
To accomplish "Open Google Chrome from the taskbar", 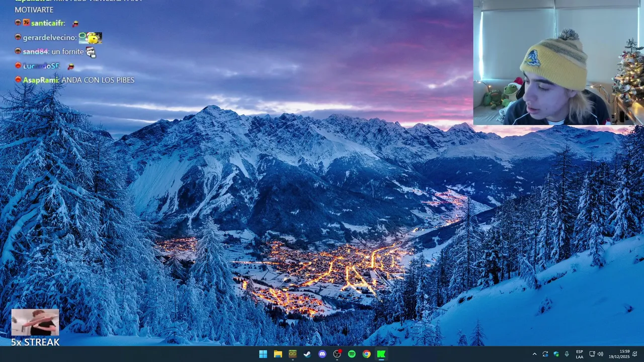I will point(367,354).
